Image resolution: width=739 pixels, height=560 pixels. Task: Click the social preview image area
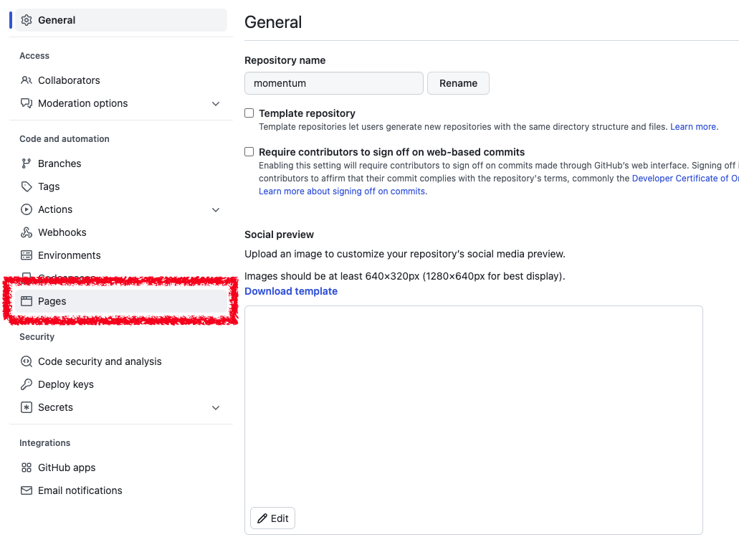tap(474, 420)
